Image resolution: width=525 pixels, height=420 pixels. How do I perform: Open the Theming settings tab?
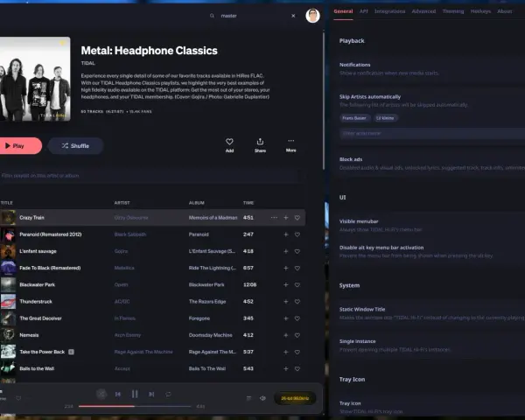[x=453, y=11]
